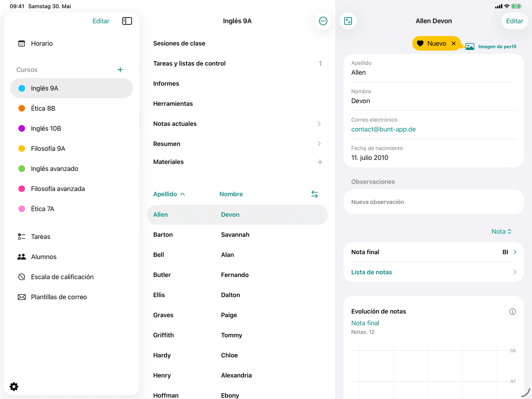Open the Nota selector dropdown

click(x=501, y=232)
